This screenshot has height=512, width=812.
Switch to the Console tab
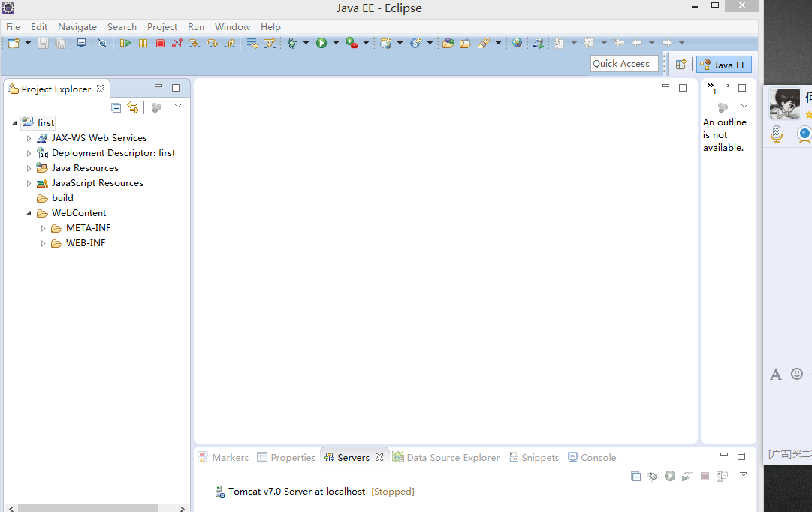coord(592,458)
